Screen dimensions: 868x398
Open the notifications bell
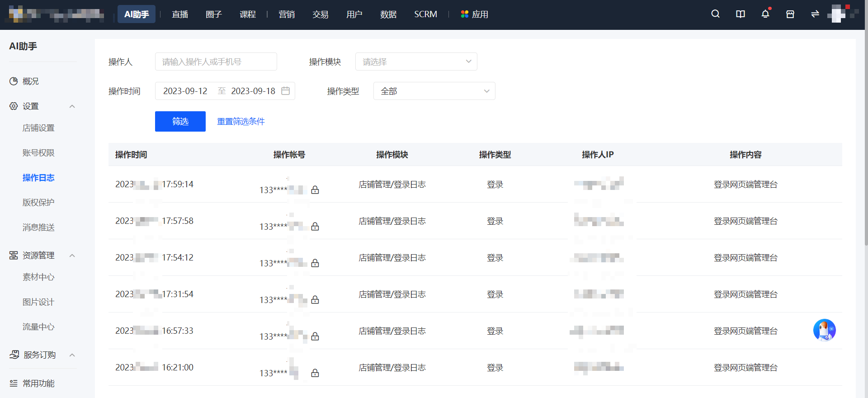click(x=765, y=14)
